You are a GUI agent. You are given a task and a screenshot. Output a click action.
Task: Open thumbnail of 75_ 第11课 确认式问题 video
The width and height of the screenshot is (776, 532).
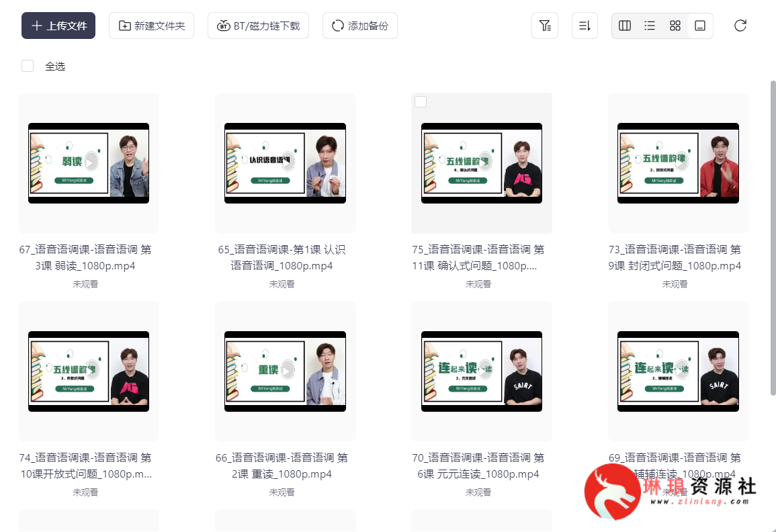pyautogui.click(x=482, y=163)
